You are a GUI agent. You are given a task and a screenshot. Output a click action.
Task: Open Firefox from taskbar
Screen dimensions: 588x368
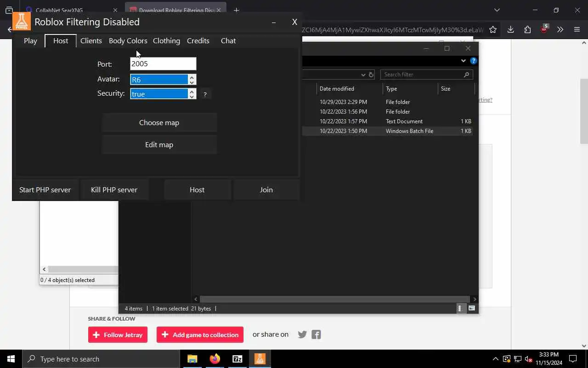pyautogui.click(x=215, y=359)
